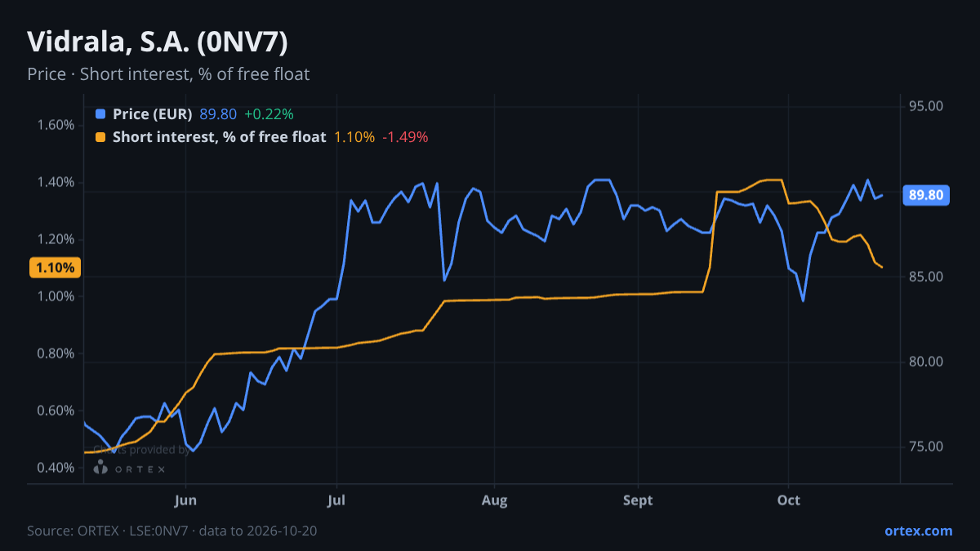Click the Vidrala, S.A. (0NV7) chart title
The image size is (980, 551).
tap(158, 42)
